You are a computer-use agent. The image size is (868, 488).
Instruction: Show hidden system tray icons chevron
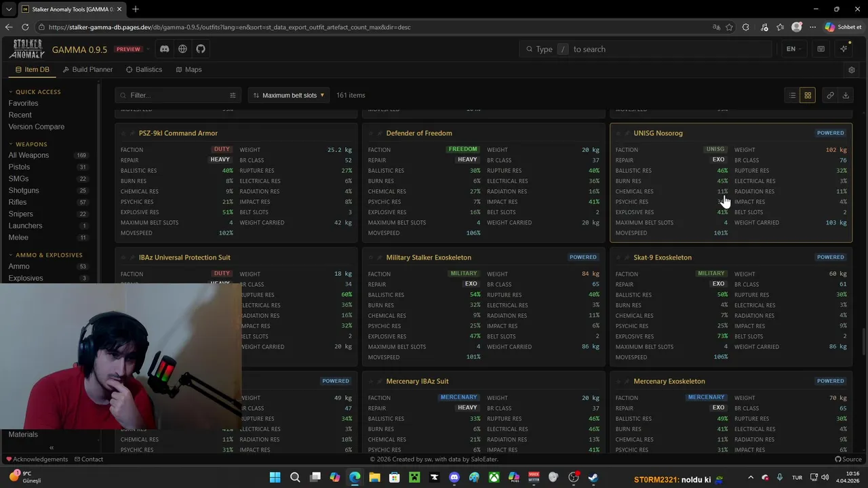[751, 478]
